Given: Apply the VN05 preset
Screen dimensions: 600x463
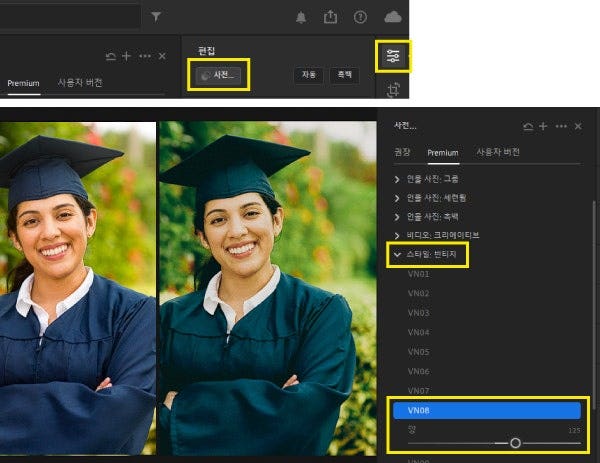Looking at the screenshot, I should point(418,352).
